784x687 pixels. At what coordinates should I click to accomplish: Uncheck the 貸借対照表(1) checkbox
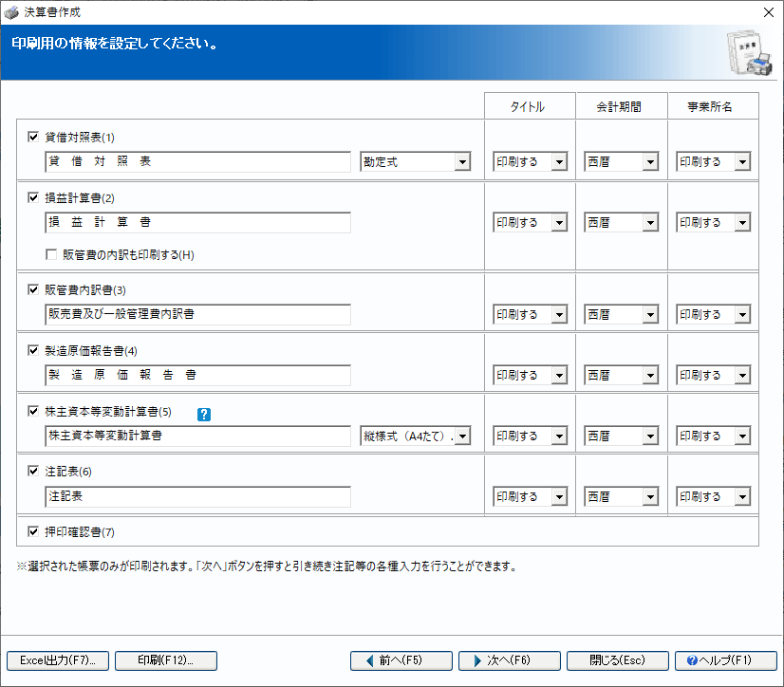pos(34,137)
